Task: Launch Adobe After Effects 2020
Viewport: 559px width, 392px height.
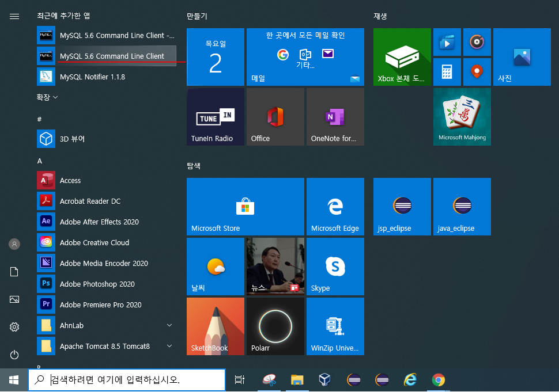Action: tap(106, 222)
